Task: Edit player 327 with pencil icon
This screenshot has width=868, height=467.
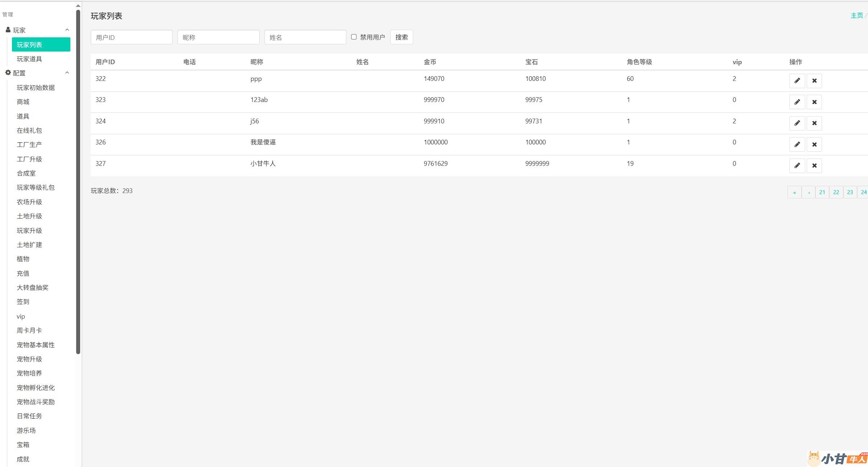Action: [x=797, y=165]
